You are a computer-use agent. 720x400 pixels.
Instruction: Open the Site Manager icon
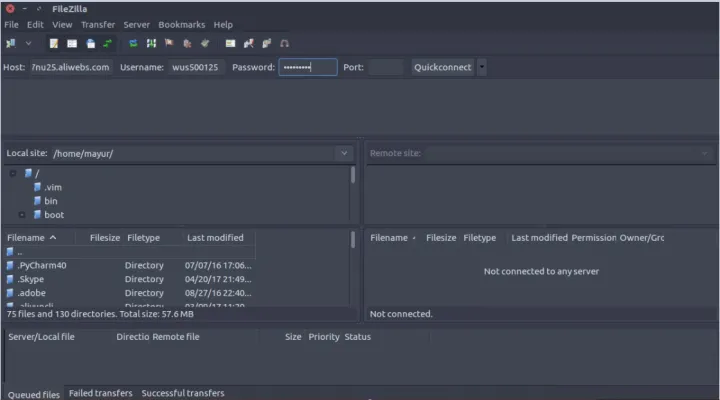[x=11, y=43]
